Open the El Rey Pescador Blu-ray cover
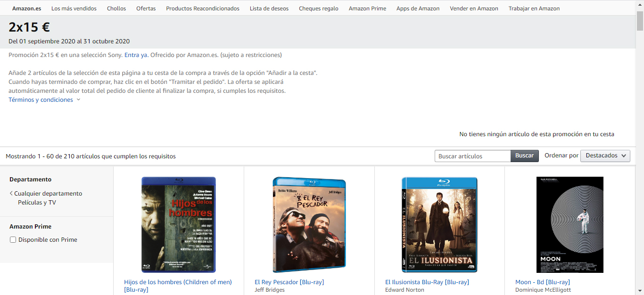Screen dimensions: 644x295 (x=309, y=225)
